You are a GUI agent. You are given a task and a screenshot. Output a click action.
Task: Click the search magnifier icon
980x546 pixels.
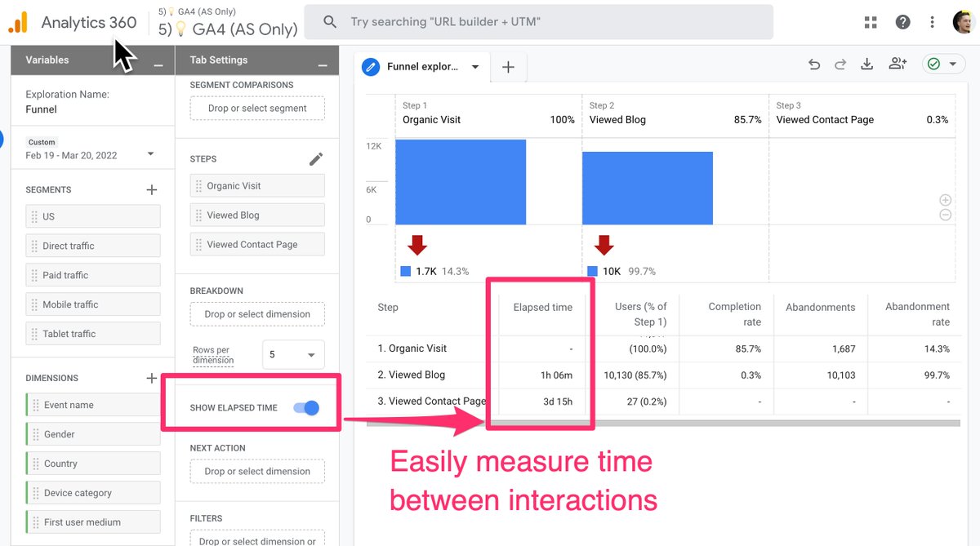[330, 22]
